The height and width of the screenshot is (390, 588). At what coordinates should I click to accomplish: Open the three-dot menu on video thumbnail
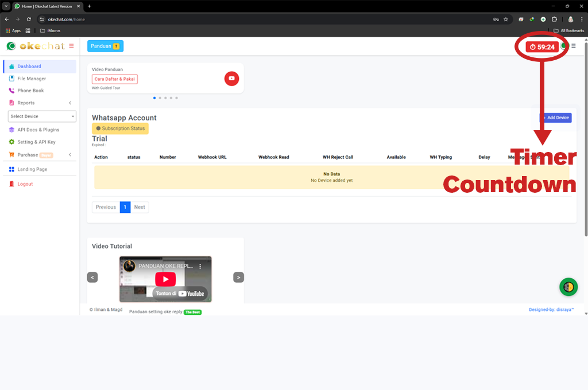200,267
